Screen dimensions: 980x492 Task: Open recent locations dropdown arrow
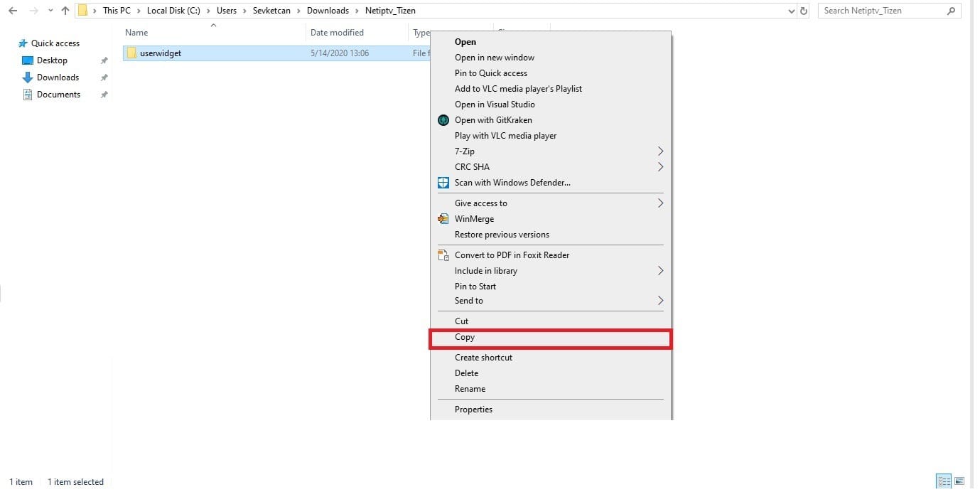click(50, 11)
